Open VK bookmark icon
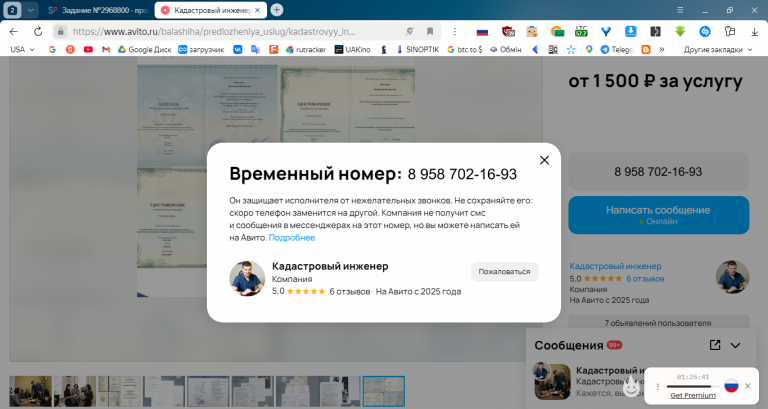 point(238,49)
